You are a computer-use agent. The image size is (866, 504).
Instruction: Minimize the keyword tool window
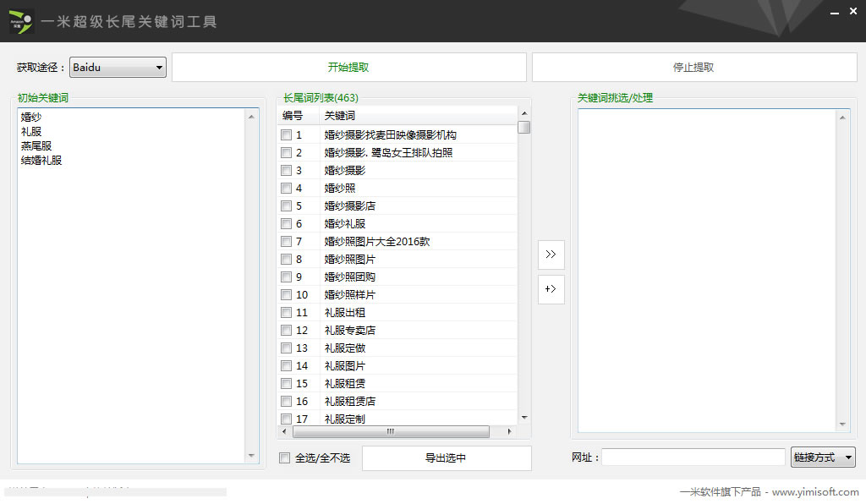[x=835, y=12]
